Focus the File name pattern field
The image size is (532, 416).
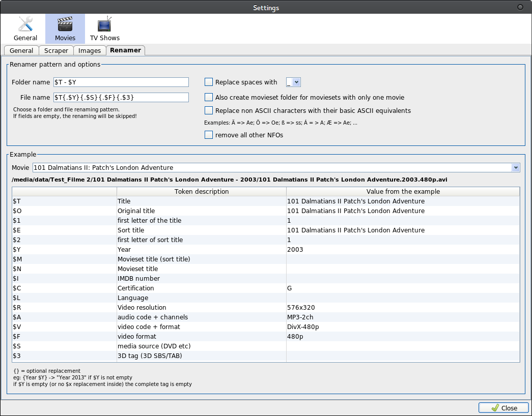121,97
